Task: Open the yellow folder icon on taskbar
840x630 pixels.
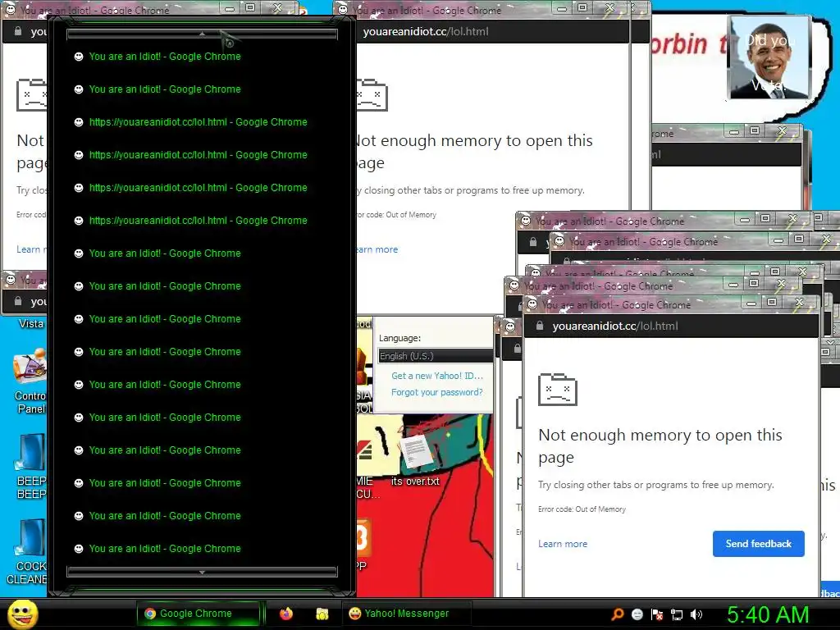Action: pyautogui.click(x=322, y=614)
